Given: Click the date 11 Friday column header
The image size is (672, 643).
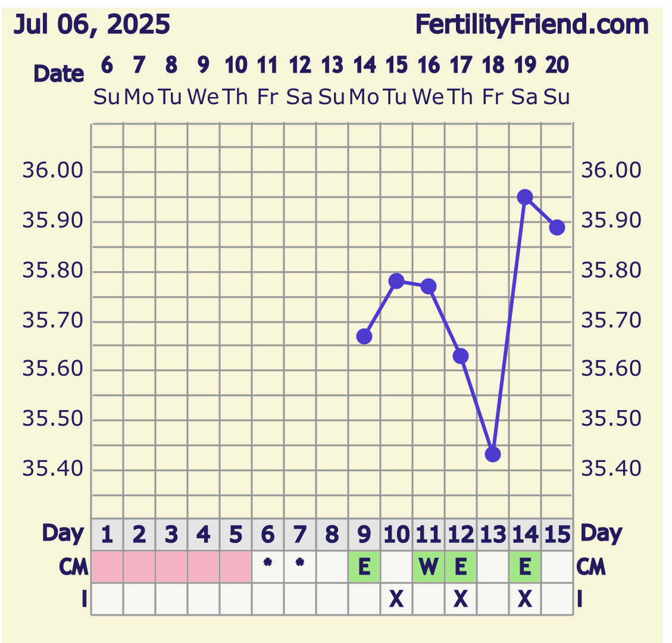Looking at the screenshot, I should coord(268,80).
